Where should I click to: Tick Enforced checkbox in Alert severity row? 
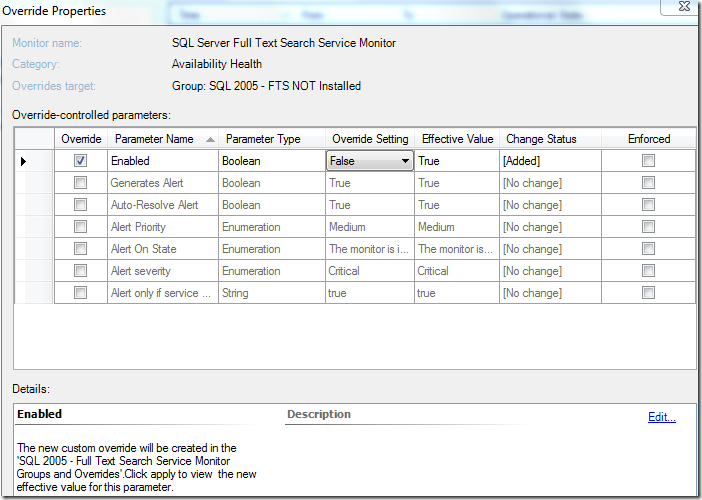click(648, 270)
